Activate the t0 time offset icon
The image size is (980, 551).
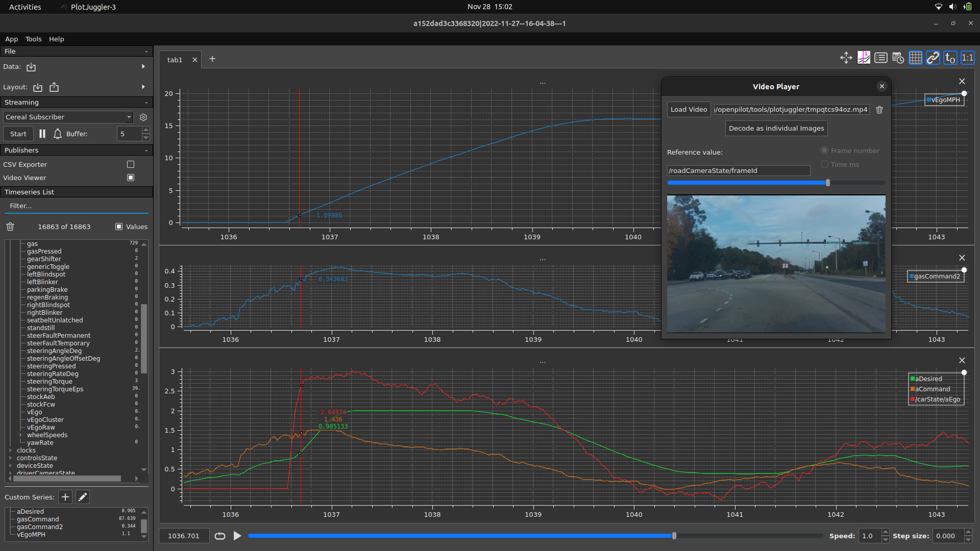coord(950,58)
